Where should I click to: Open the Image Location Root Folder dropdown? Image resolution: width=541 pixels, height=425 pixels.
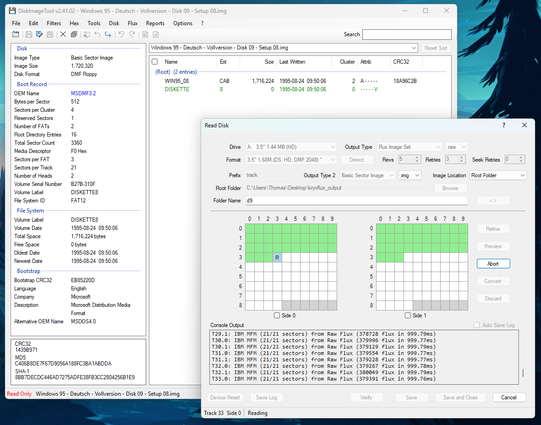point(498,175)
